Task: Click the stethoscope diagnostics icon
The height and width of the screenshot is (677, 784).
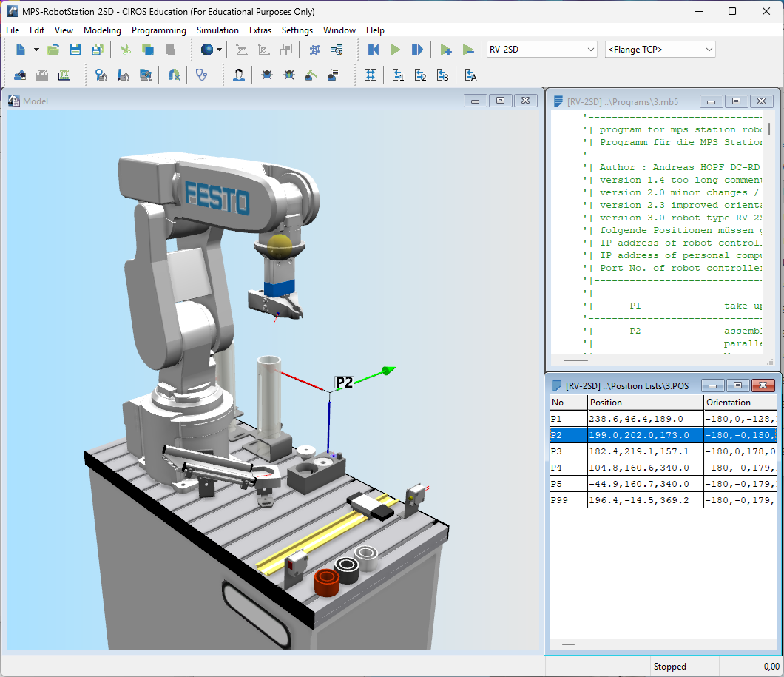Action: tap(201, 75)
